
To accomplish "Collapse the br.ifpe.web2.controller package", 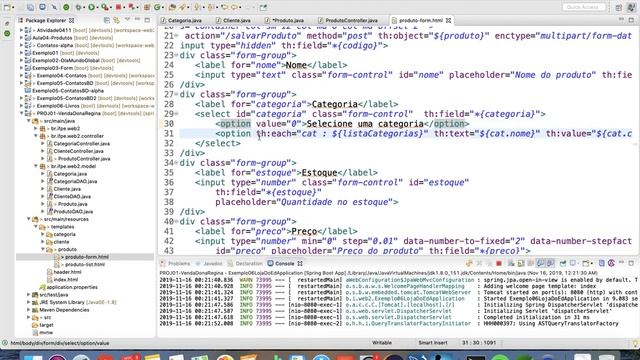I will point(36,136).
